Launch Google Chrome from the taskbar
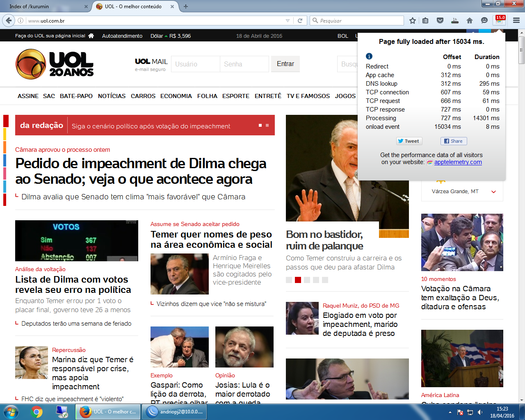Image resolution: width=525 pixels, height=420 pixels. tap(37, 412)
